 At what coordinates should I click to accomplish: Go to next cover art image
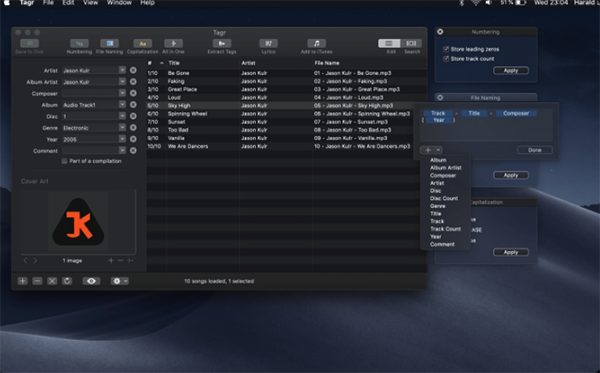[x=35, y=261]
